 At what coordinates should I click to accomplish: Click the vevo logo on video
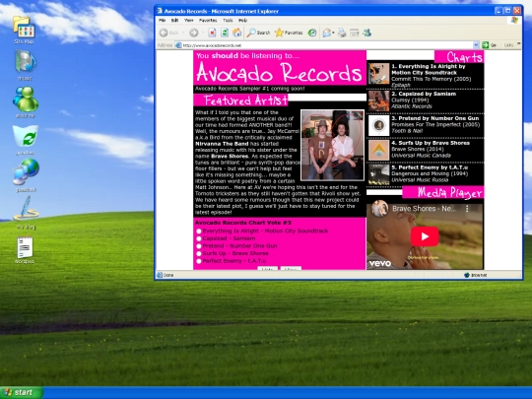[380, 263]
